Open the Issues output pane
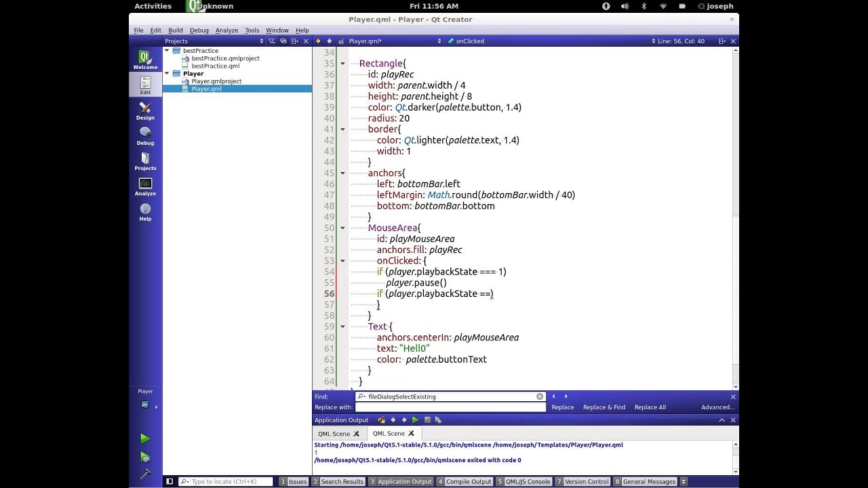 (x=294, y=482)
